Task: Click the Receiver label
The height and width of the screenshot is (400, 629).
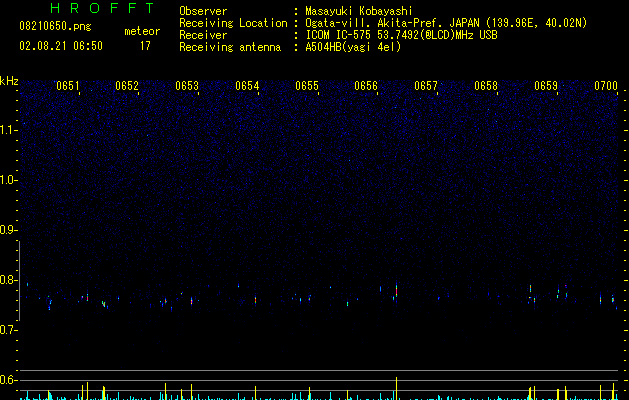Action: pos(203,35)
